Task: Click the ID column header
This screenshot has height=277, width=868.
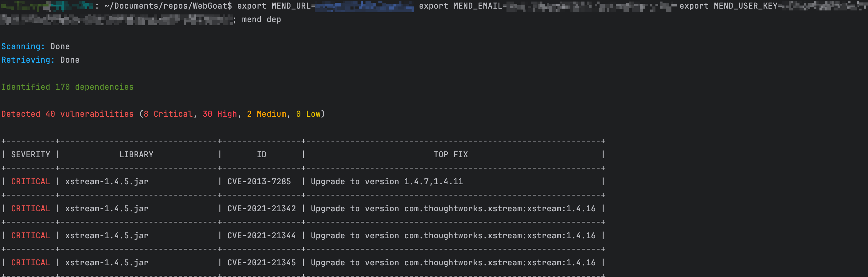Action: [x=261, y=154]
